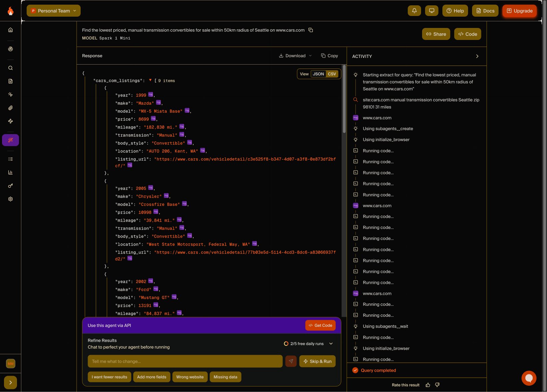Click the Share button

point(436,34)
